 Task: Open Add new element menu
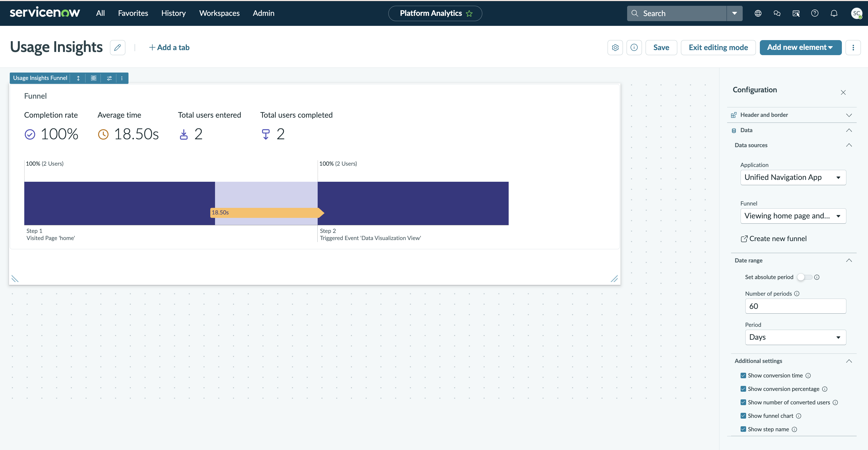click(800, 47)
